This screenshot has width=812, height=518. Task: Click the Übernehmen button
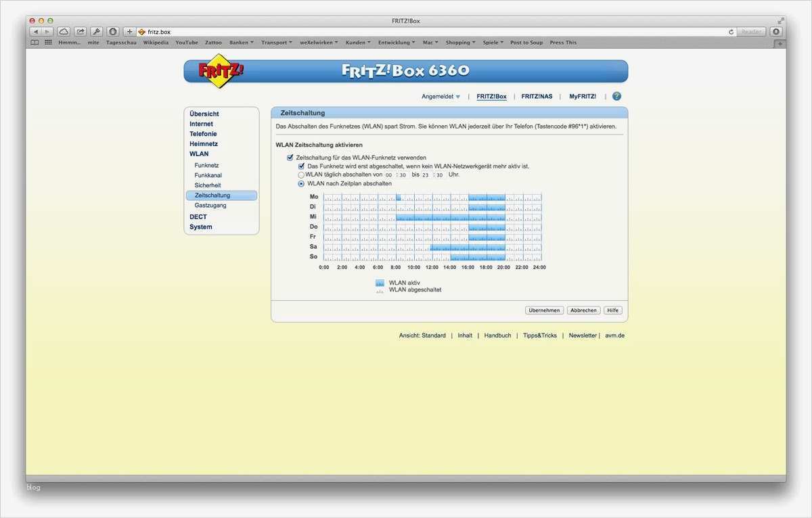point(544,310)
